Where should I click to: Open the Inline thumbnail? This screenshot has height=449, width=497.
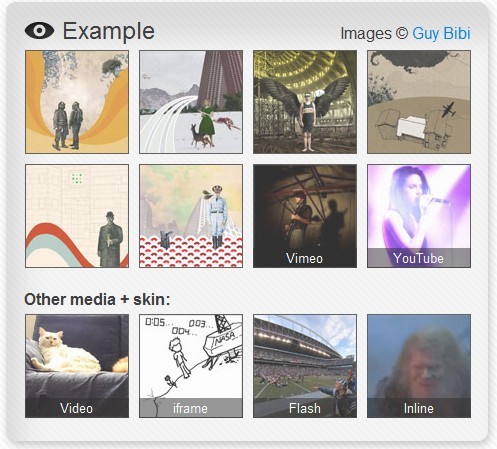(x=419, y=366)
